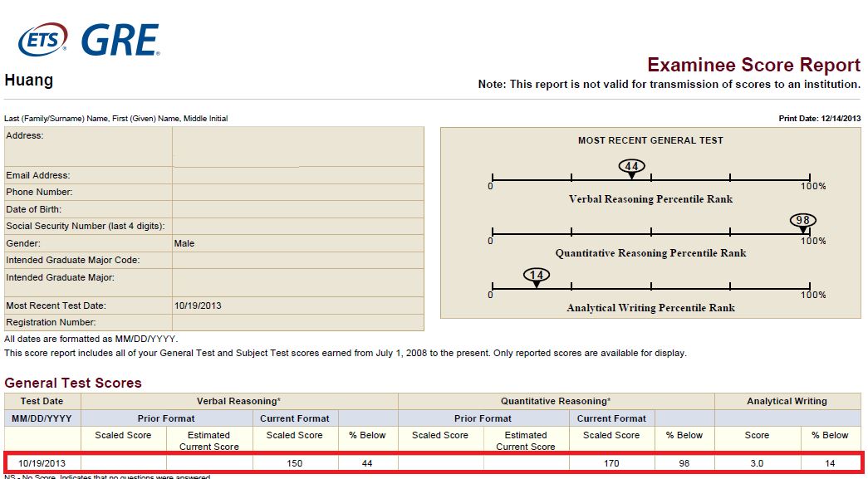
Task: Select the Print Date 12/14/2013 text
Action: [820, 119]
